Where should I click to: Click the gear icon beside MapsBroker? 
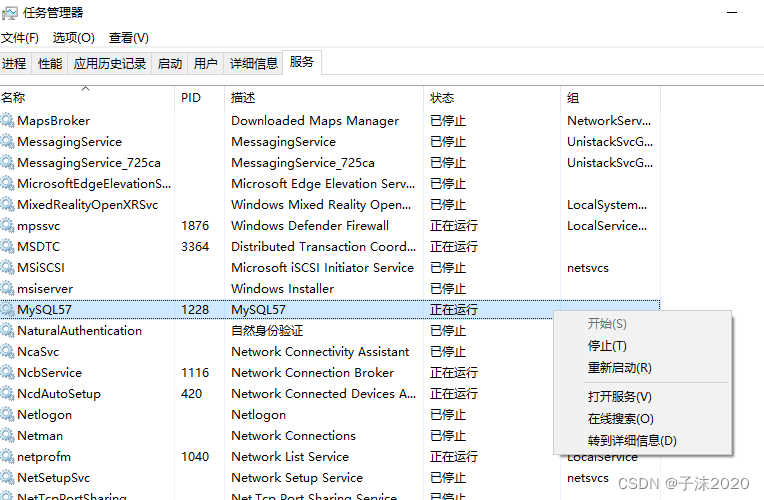[x=7, y=120]
